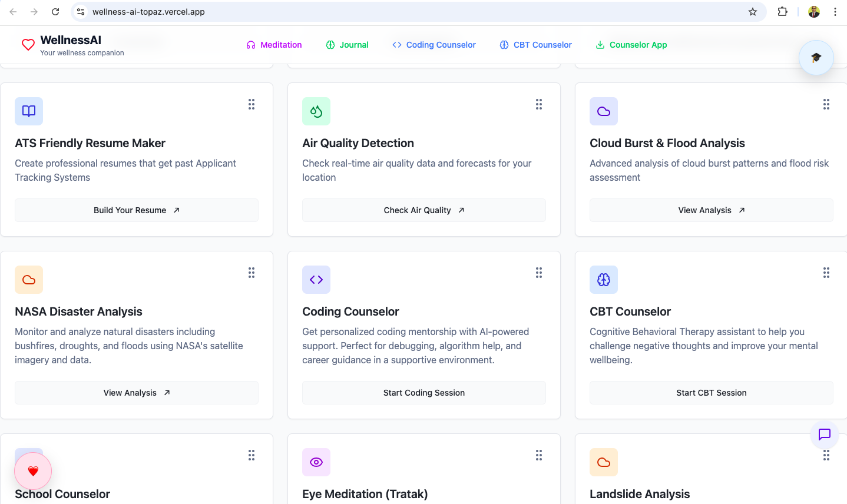Viewport: 847px width, 504px height.
Task: Open the chat bubble floating icon
Action: pos(824,435)
